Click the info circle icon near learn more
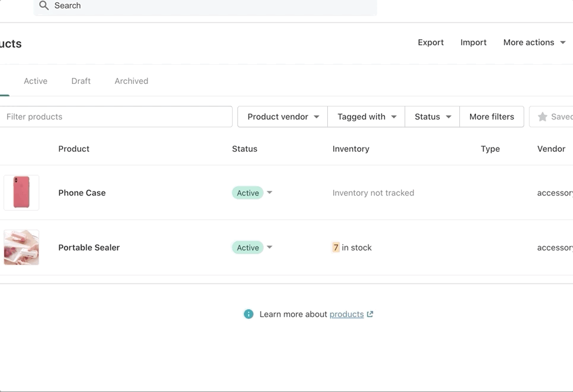 (248, 314)
